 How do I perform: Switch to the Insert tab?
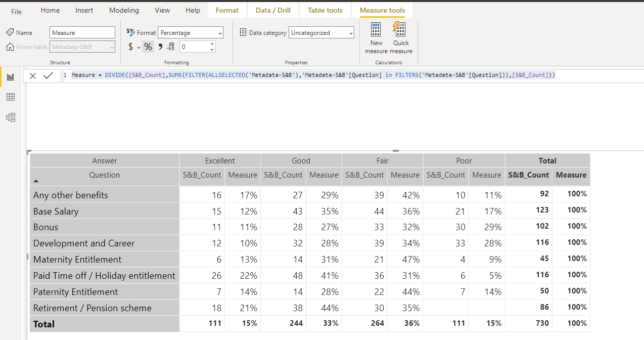pyautogui.click(x=84, y=10)
